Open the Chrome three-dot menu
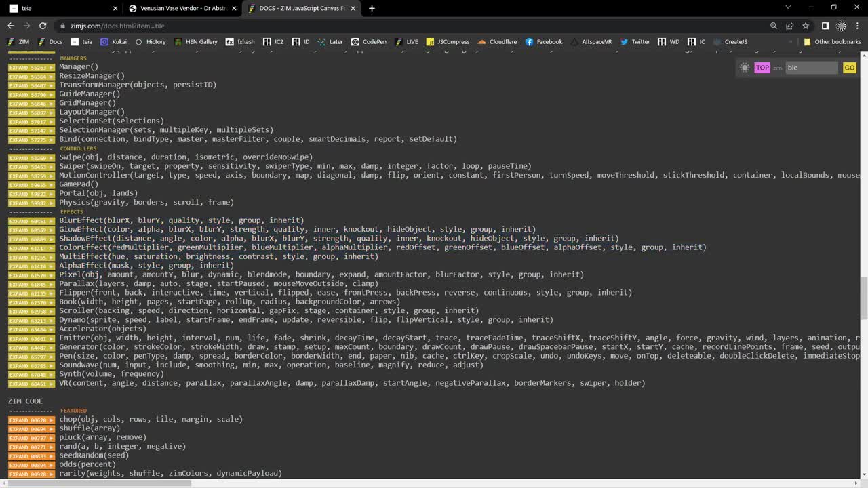 [857, 26]
